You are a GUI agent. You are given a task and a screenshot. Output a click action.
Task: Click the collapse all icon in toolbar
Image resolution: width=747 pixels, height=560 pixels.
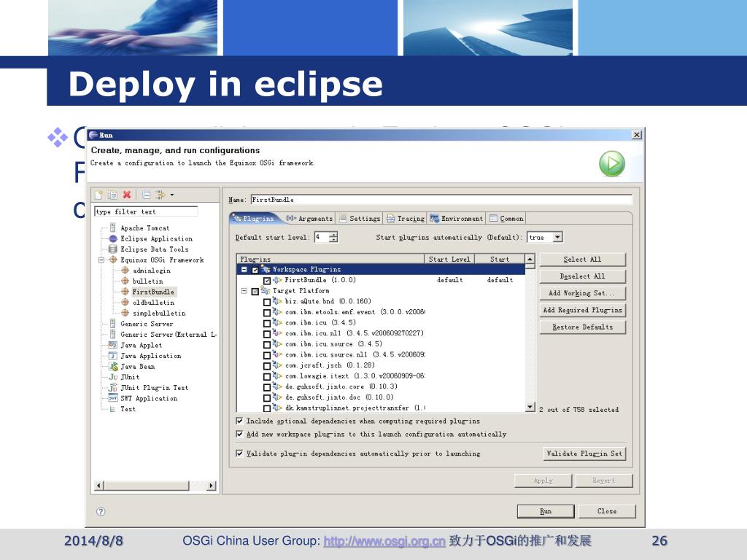(x=146, y=195)
